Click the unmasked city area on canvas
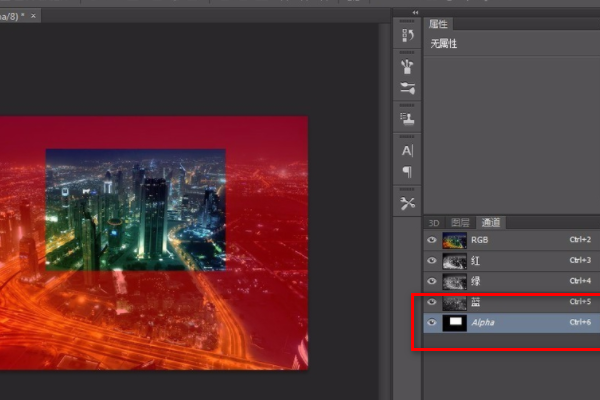The height and width of the screenshot is (400, 600). [135, 210]
